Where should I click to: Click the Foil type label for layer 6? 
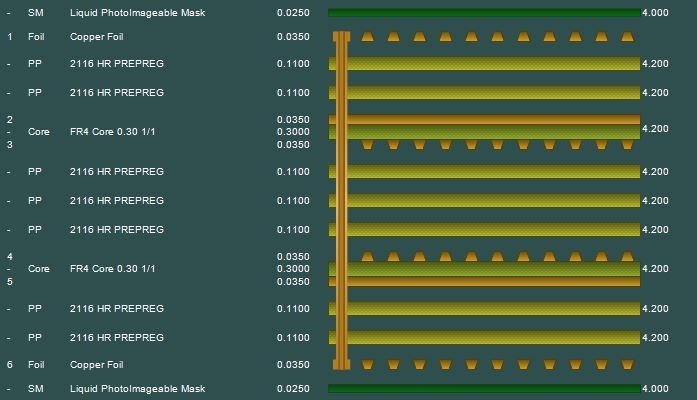pos(36,365)
